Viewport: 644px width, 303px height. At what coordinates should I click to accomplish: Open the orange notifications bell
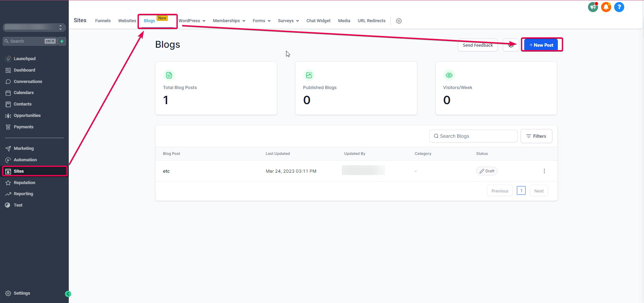click(x=606, y=7)
